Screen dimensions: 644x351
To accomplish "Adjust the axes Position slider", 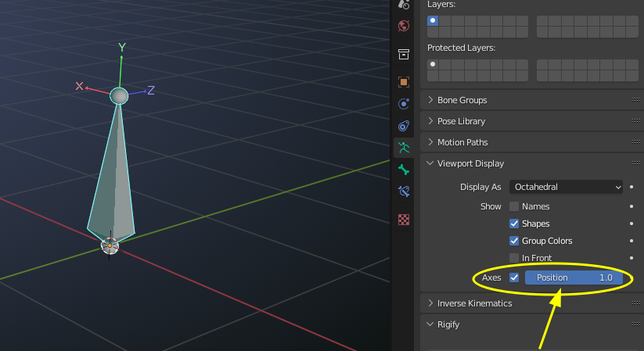I will [x=574, y=278].
